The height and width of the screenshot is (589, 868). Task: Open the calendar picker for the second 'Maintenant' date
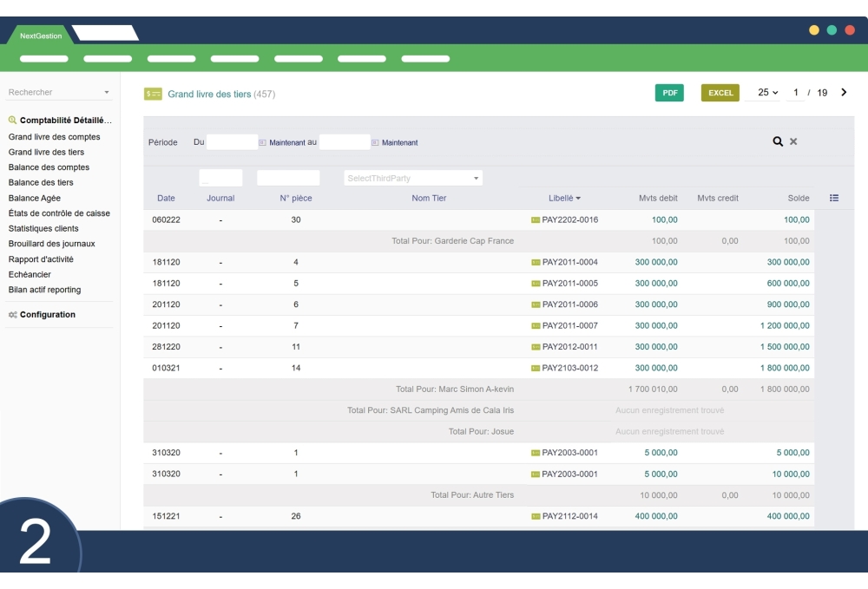pyautogui.click(x=377, y=141)
